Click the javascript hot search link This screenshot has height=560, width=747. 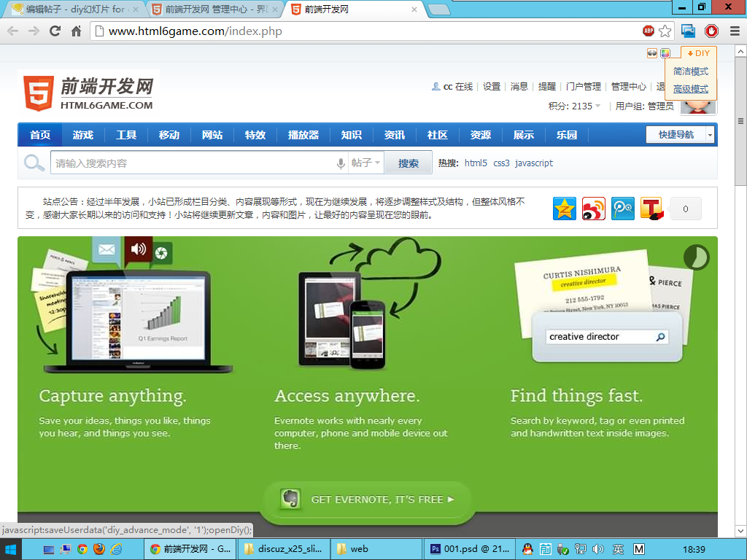[534, 163]
